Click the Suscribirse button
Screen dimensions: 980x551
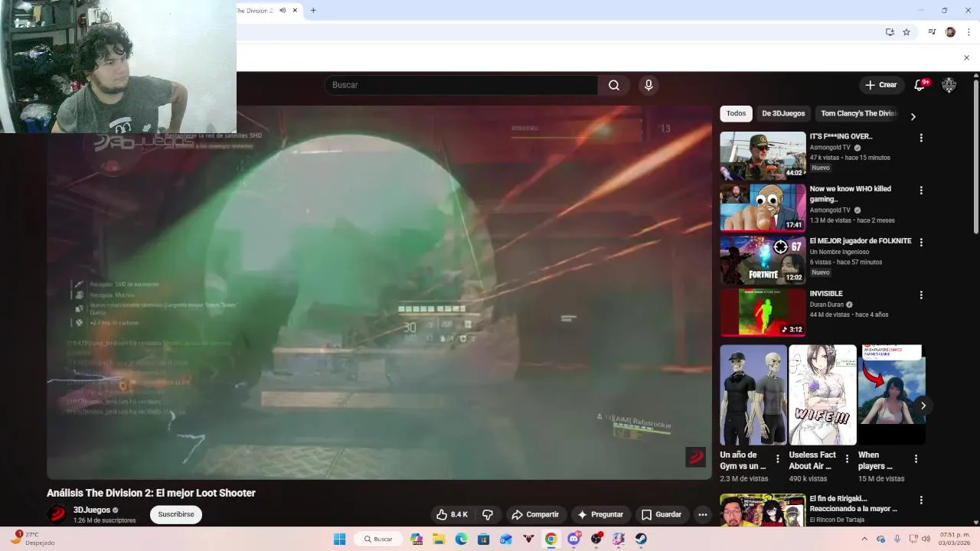click(176, 514)
